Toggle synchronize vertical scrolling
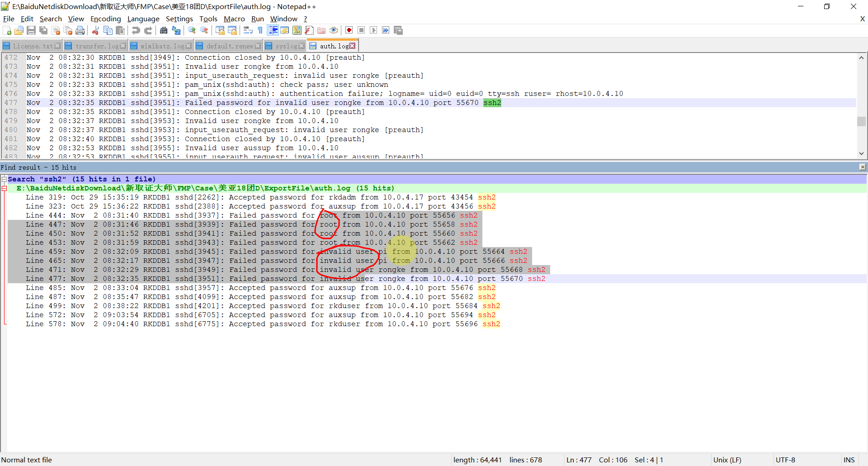This screenshot has height=466, width=868. coord(220,30)
